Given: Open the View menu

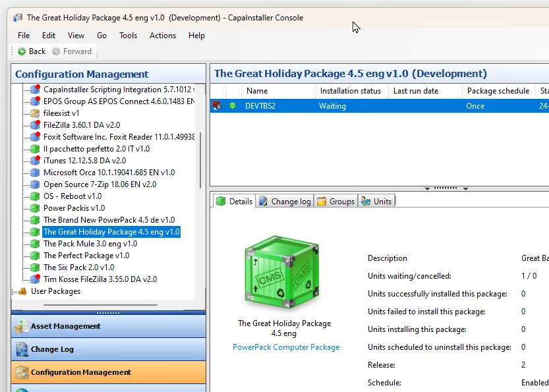Looking at the screenshot, I should (76, 36).
